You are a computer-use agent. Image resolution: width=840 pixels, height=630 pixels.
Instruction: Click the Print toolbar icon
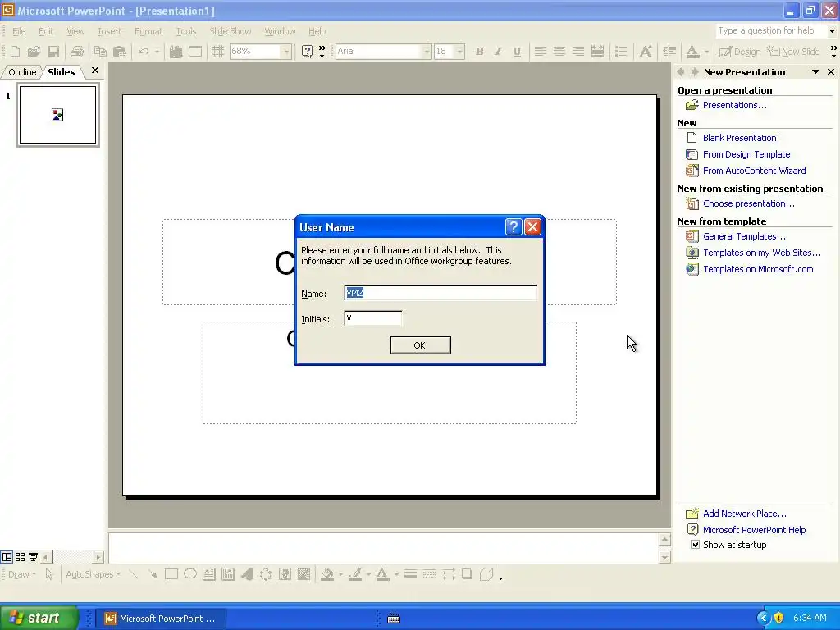point(77,52)
